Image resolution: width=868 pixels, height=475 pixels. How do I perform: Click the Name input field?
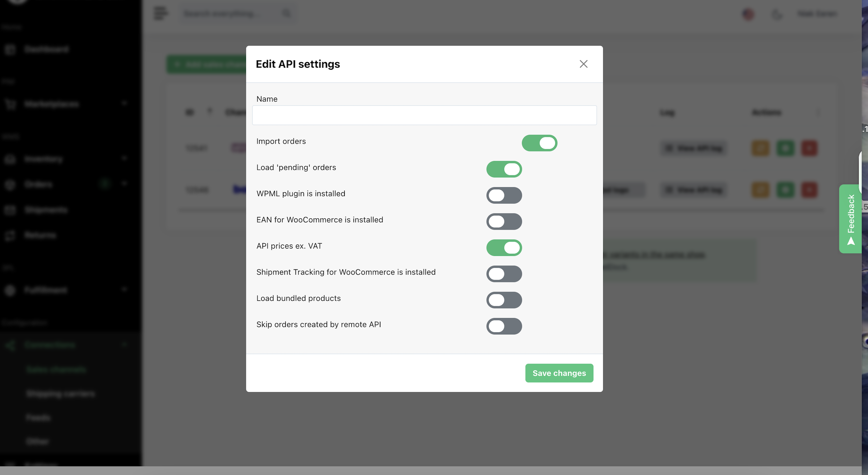point(424,115)
